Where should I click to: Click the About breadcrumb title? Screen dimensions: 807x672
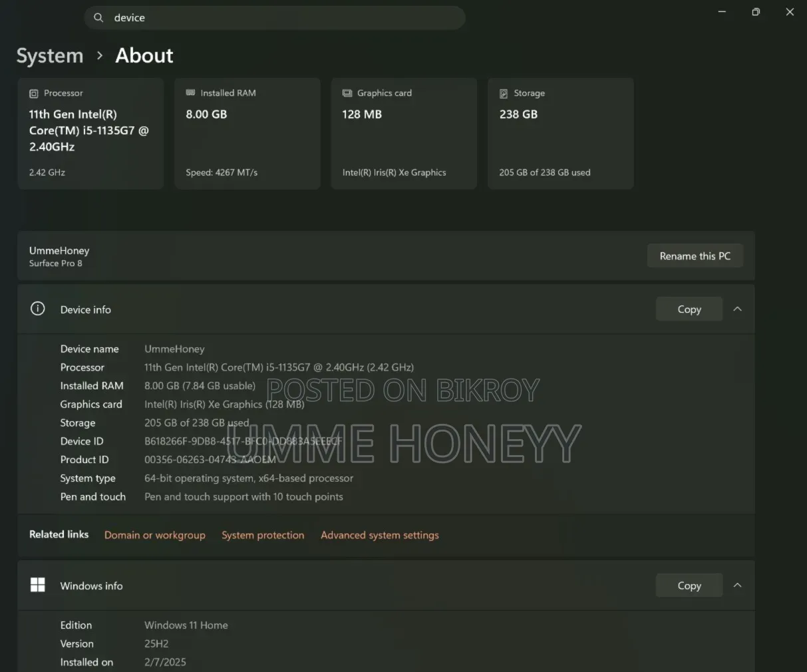144,56
